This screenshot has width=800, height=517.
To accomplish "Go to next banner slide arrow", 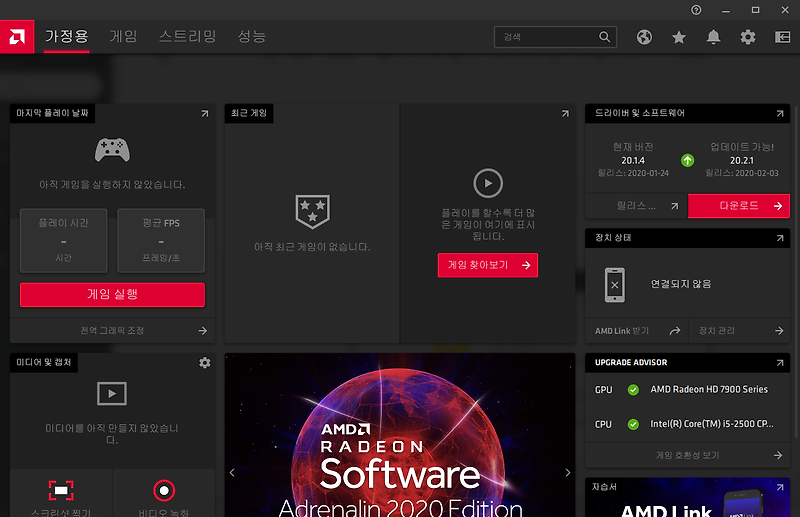I will click(567, 473).
